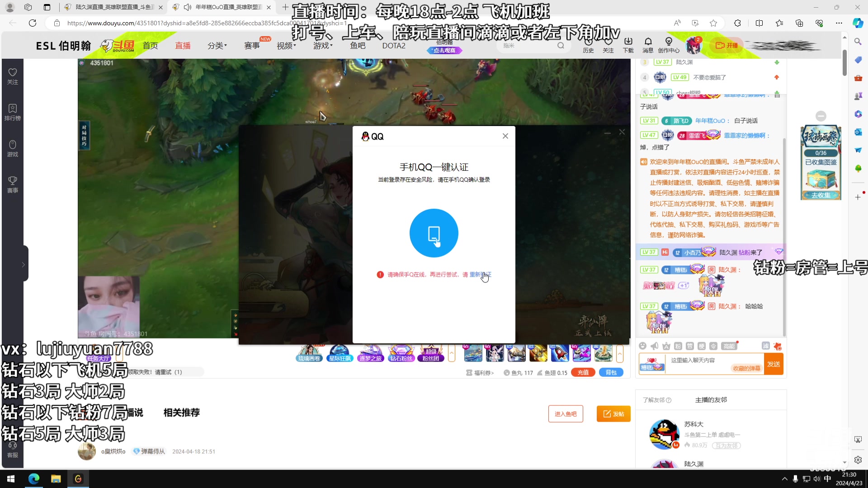Open the 逐梦之旅 activity icon
This screenshot has width=868, height=488.
click(370, 353)
